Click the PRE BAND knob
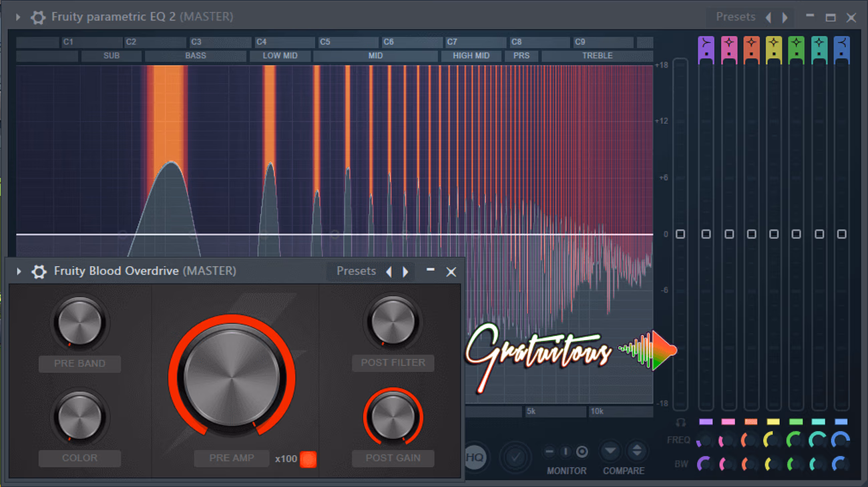 click(79, 323)
